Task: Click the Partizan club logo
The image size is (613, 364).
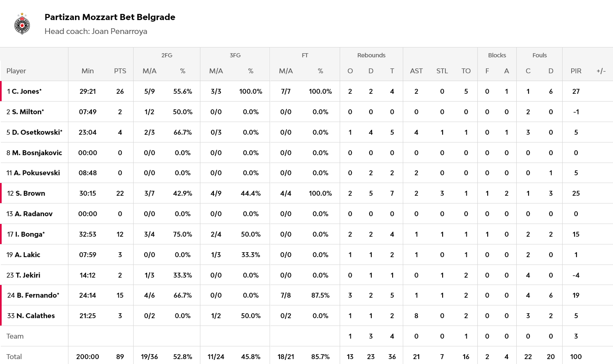Action: click(22, 24)
